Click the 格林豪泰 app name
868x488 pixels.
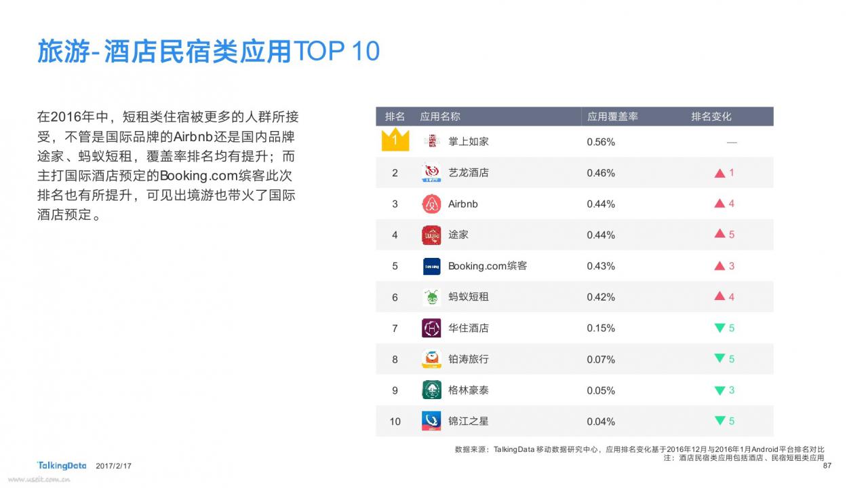pos(469,390)
